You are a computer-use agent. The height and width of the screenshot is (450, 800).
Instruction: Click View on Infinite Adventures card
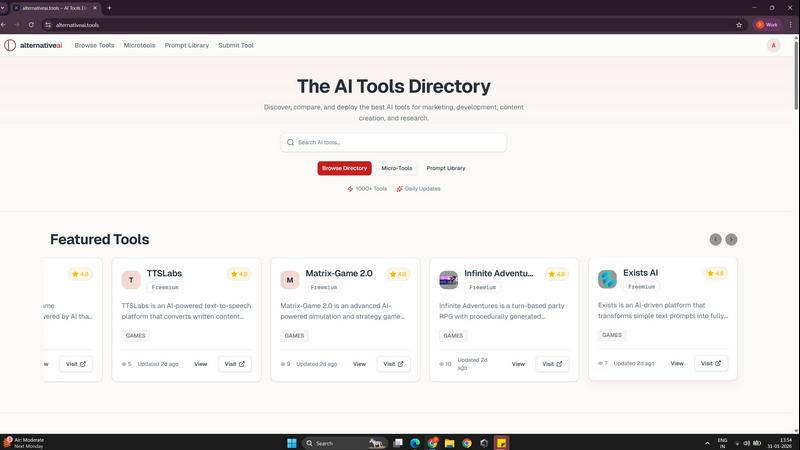[518, 364]
